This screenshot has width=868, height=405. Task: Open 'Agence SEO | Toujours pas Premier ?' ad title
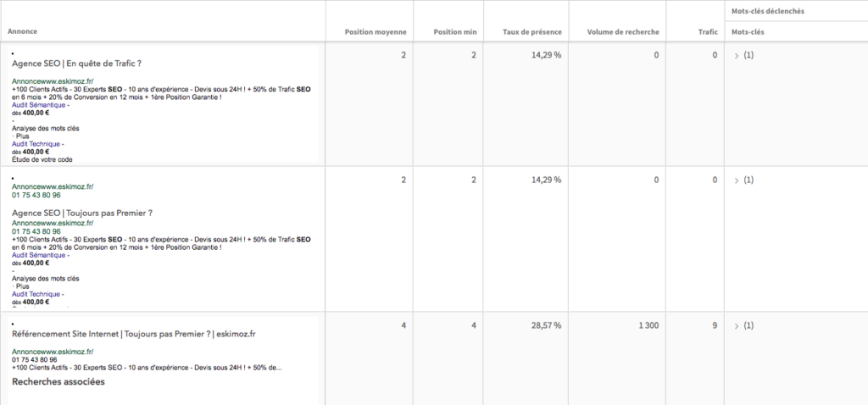82,213
